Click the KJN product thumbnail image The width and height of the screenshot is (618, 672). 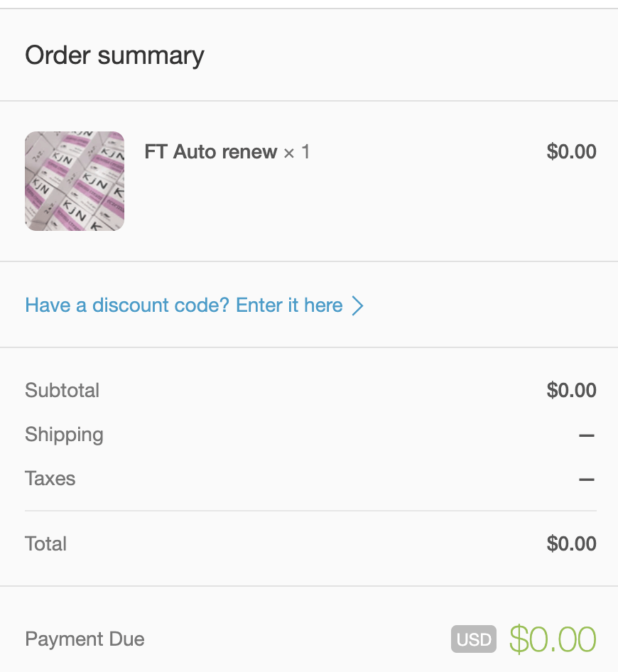75,181
